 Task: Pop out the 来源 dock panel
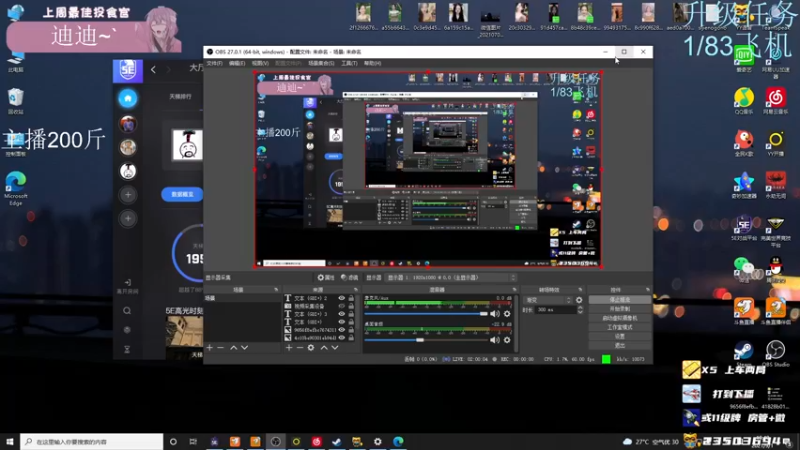[x=356, y=290]
